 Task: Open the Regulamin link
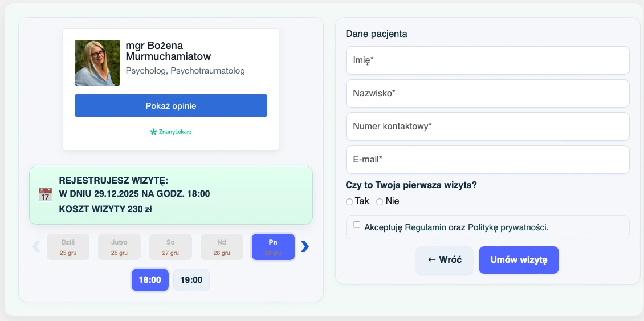tap(425, 227)
